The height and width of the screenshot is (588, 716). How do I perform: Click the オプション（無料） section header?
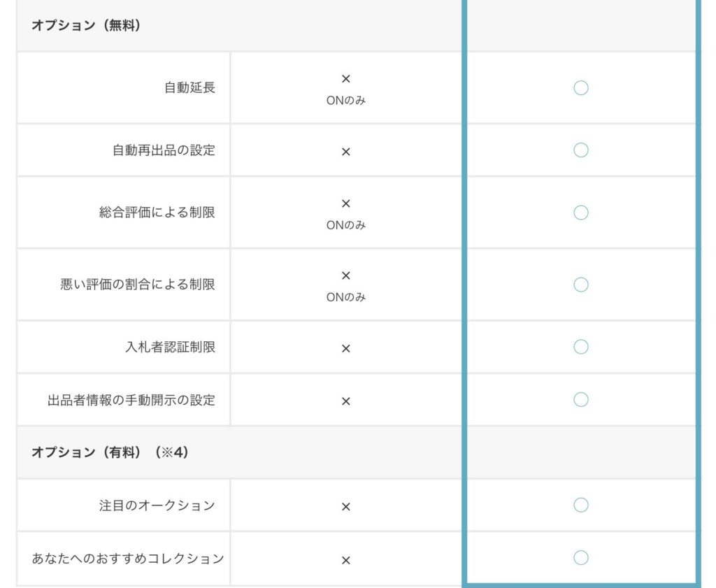86,25
